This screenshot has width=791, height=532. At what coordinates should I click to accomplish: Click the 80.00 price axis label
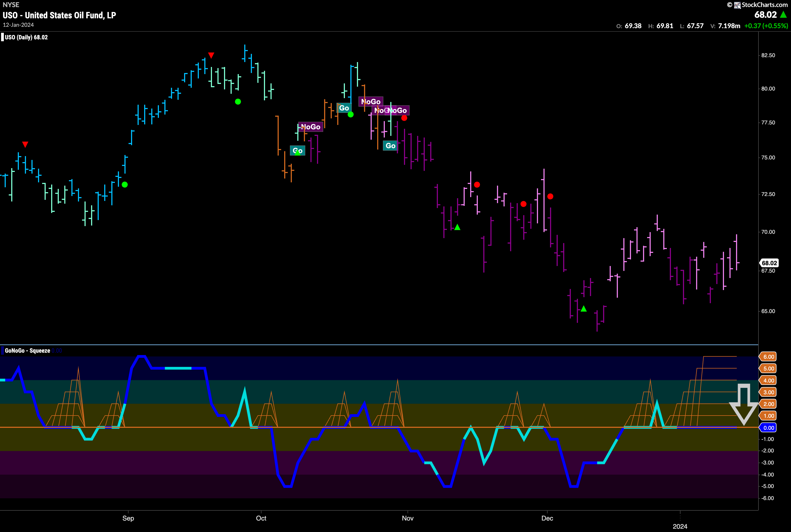[x=768, y=89]
